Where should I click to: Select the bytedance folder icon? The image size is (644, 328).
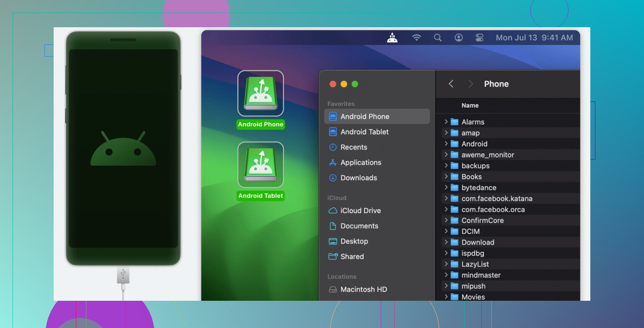454,188
